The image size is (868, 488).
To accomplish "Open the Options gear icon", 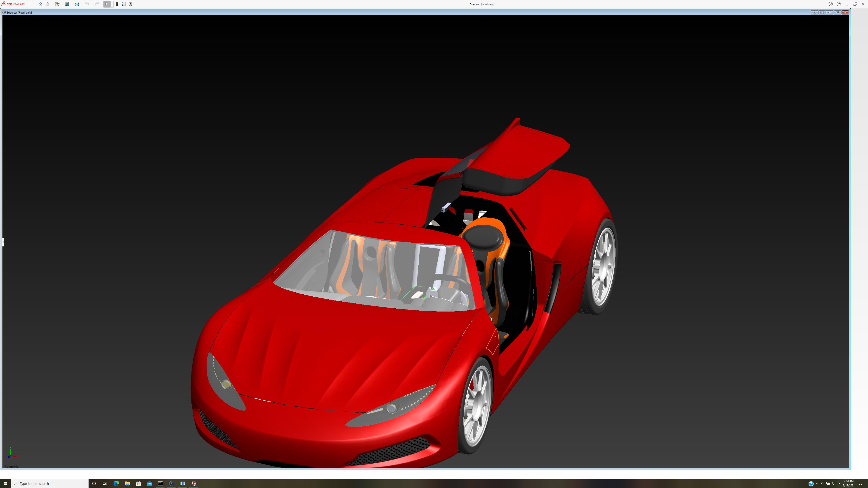I will pyautogui.click(x=130, y=4).
